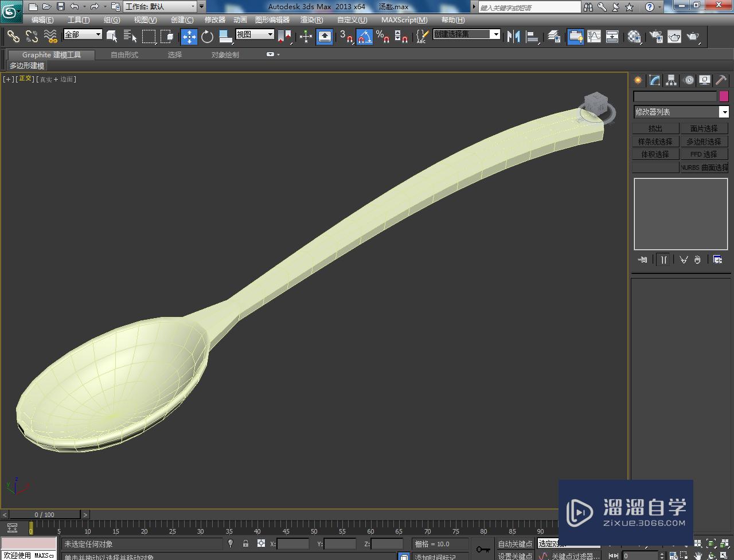The width and height of the screenshot is (734, 560).
Task: Click the time slider showing 0 / 100
Action: click(x=45, y=515)
